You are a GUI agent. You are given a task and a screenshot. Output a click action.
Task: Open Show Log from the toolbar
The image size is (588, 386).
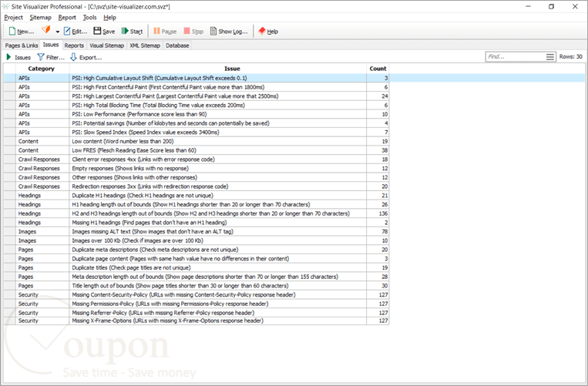coord(229,32)
